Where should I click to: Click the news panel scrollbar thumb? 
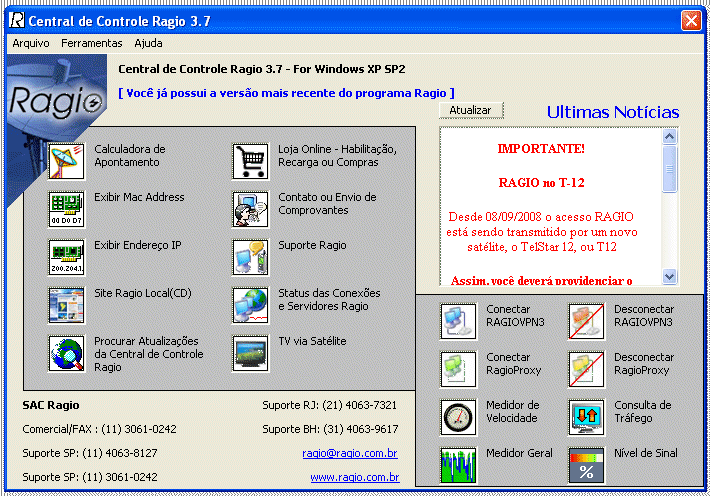(x=669, y=169)
